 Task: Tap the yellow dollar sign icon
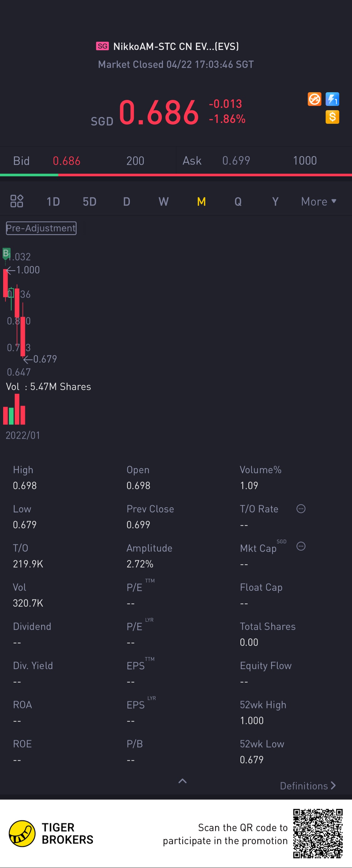[x=332, y=117]
